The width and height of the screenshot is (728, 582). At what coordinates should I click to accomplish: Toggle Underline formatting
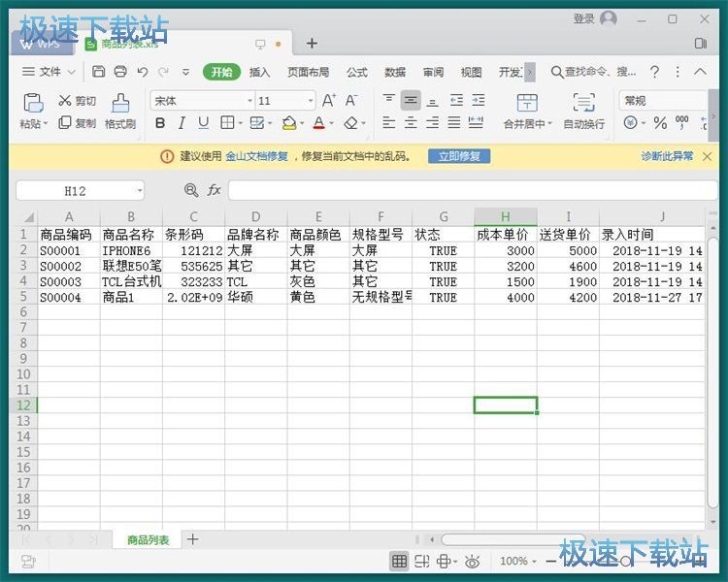click(x=204, y=123)
